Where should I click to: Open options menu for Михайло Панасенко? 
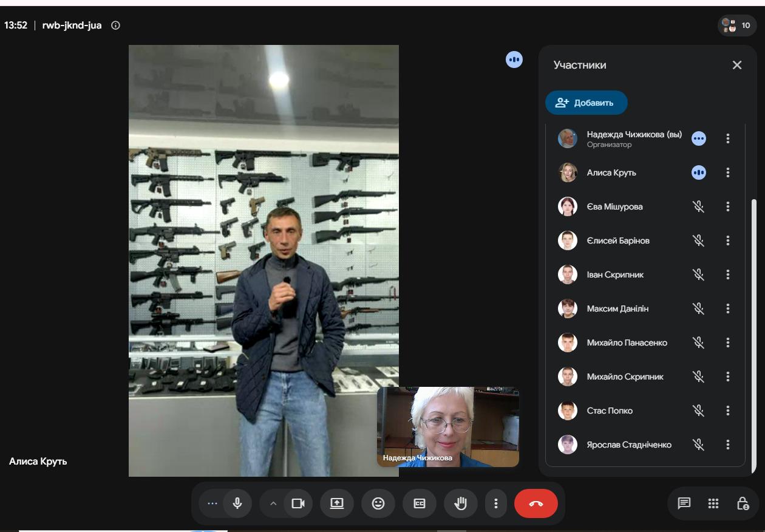(728, 343)
